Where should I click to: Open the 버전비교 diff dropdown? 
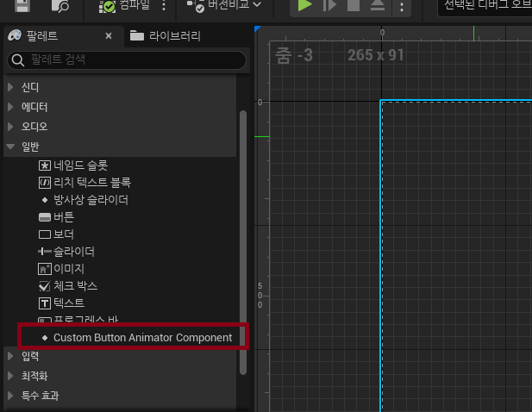pyautogui.click(x=224, y=5)
